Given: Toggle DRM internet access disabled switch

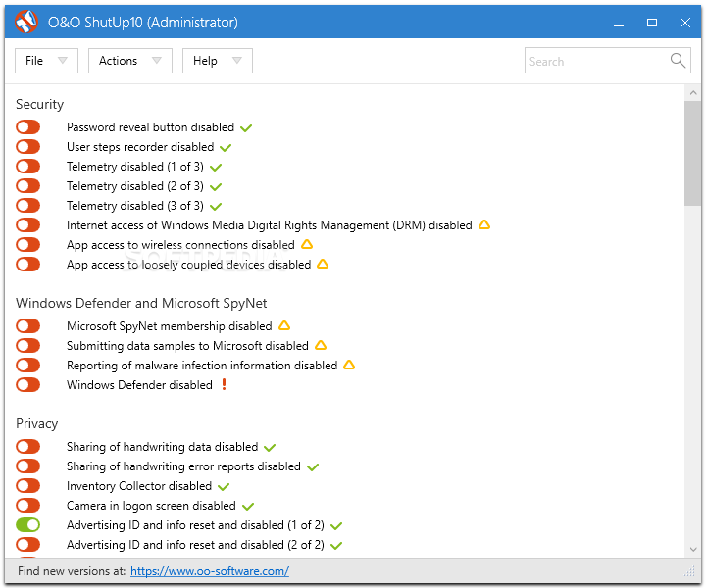Looking at the screenshot, I should pyautogui.click(x=27, y=225).
